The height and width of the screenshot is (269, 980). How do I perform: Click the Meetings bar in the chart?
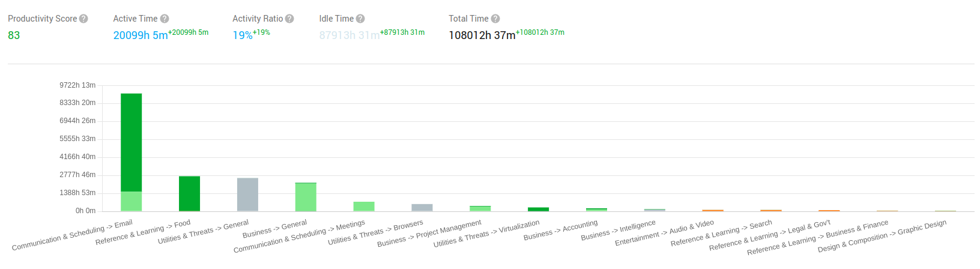click(364, 207)
